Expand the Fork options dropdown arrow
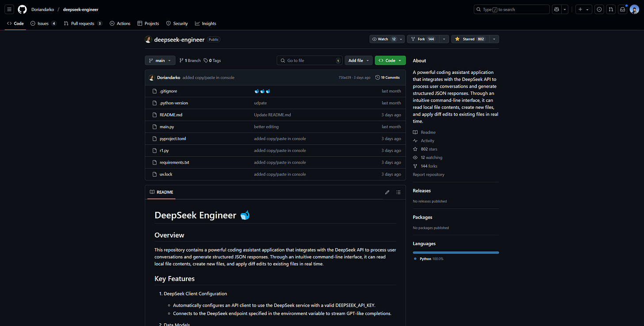Viewport: 644px width, 326px height. 445,39
